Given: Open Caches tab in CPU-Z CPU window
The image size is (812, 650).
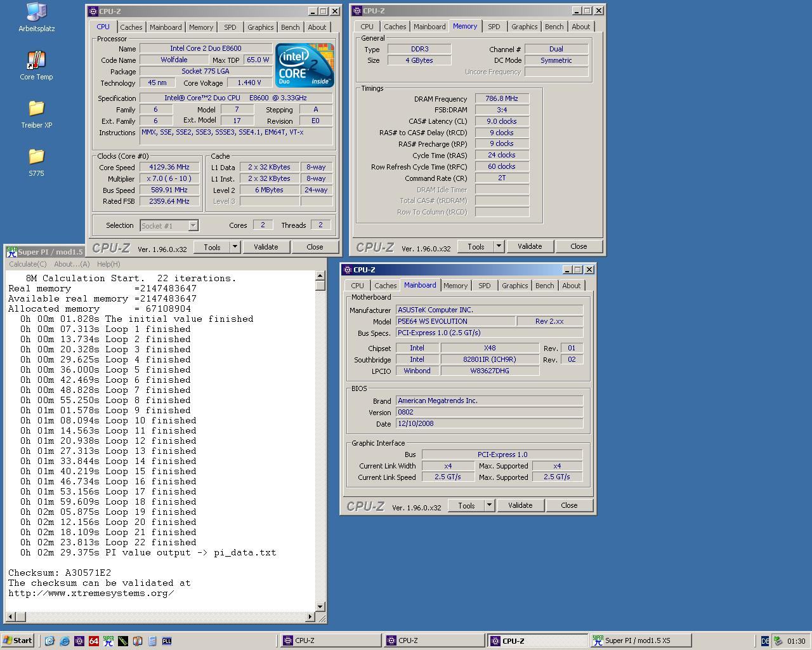Looking at the screenshot, I should pyautogui.click(x=131, y=27).
